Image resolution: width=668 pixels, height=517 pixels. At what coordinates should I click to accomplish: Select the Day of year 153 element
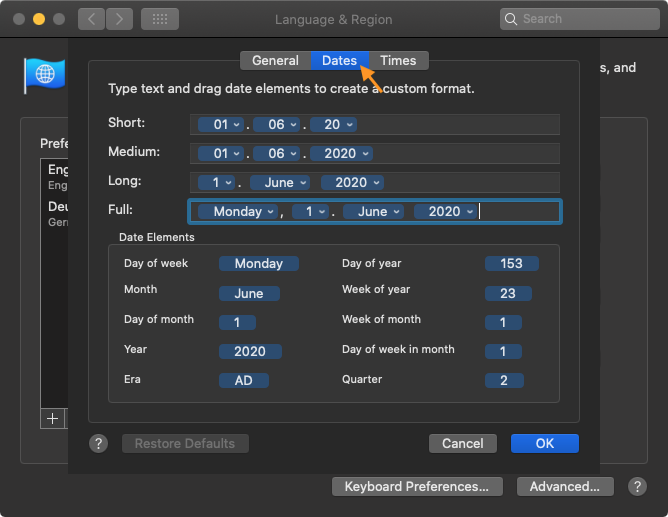click(x=512, y=264)
